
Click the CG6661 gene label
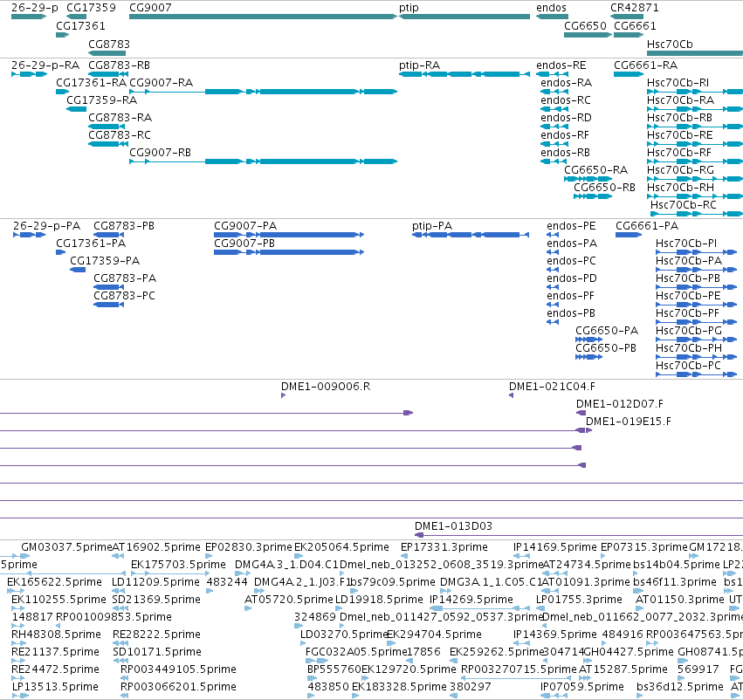[635, 26]
